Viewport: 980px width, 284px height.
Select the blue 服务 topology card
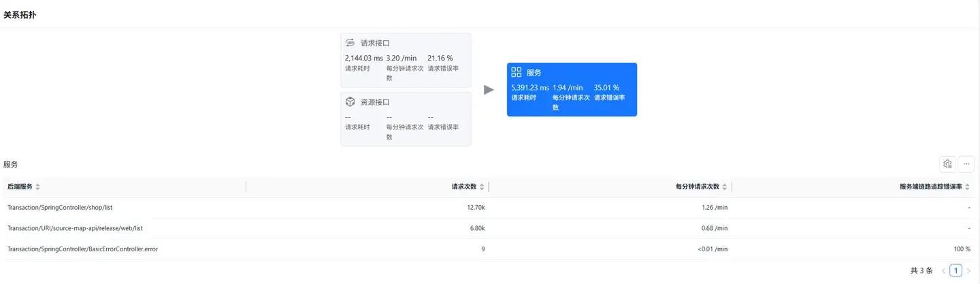tap(572, 90)
